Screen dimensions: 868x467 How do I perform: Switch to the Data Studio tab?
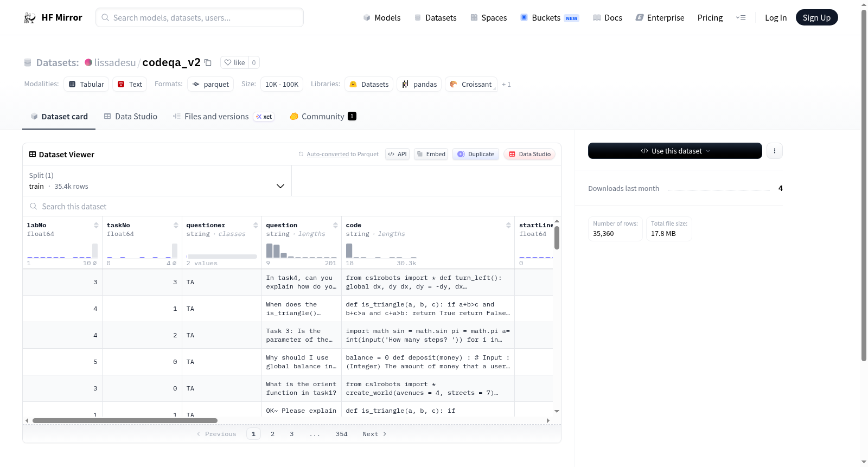pos(131,116)
